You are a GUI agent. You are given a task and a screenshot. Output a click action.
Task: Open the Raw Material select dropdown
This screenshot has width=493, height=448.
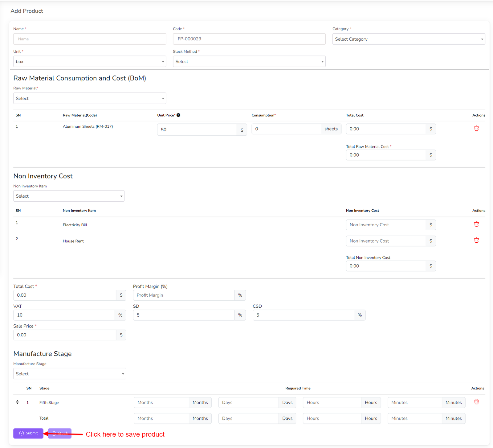[x=89, y=98]
